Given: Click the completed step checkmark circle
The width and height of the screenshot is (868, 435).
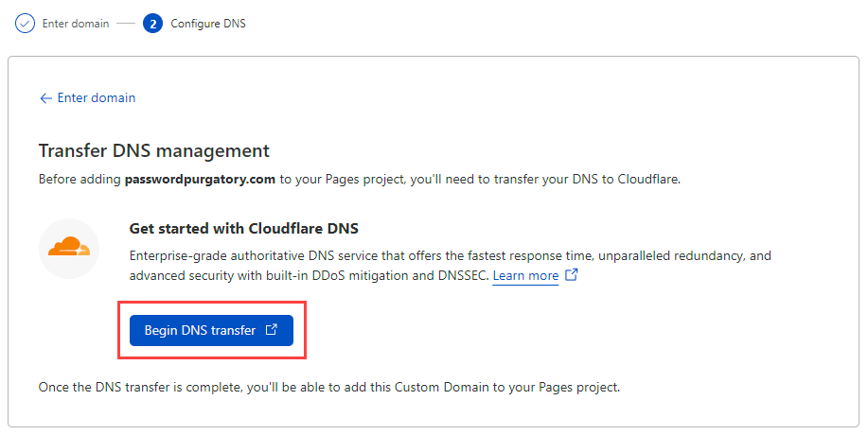Looking at the screenshot, I should pos(25,24).
